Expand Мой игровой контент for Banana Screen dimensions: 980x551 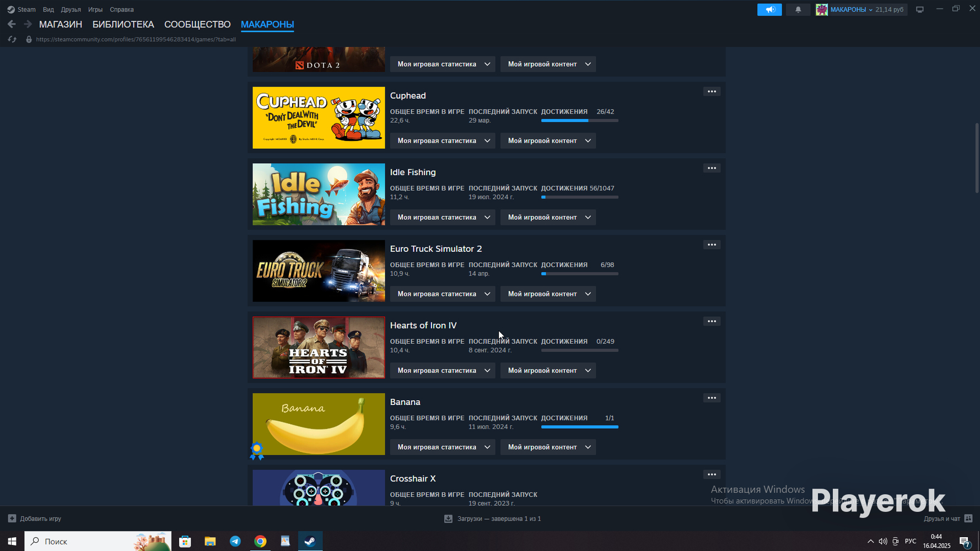[x=548, y=447]
